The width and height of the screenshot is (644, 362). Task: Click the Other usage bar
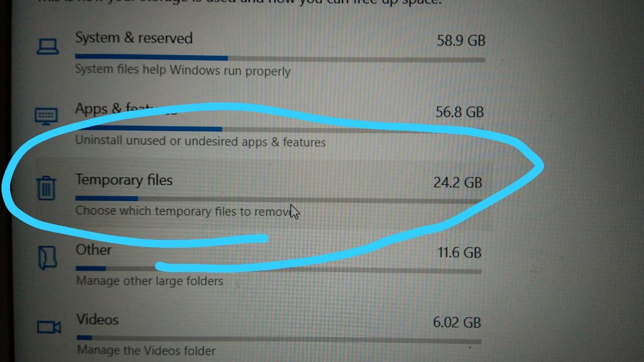pyautogui.click(x=279, y=270)
